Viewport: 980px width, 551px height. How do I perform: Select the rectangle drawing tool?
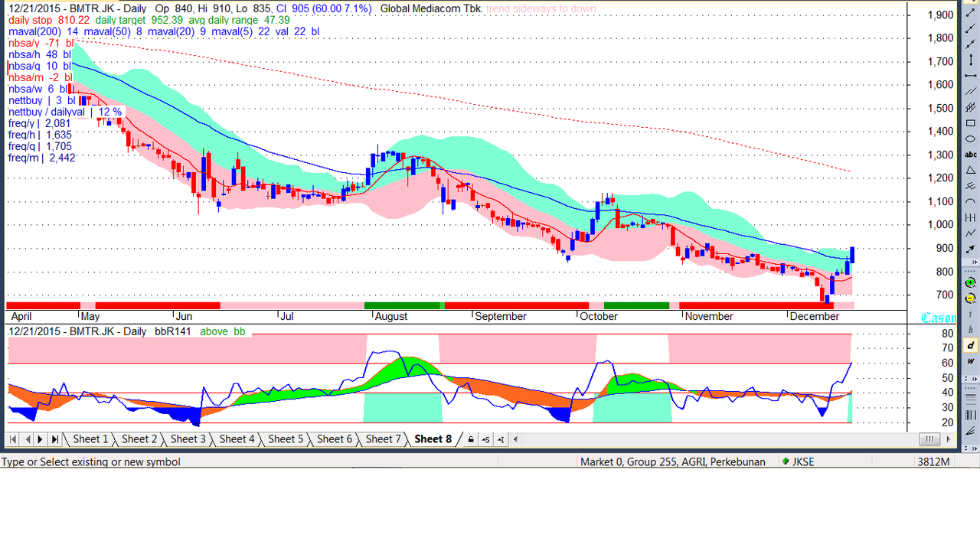click(970, 123)
